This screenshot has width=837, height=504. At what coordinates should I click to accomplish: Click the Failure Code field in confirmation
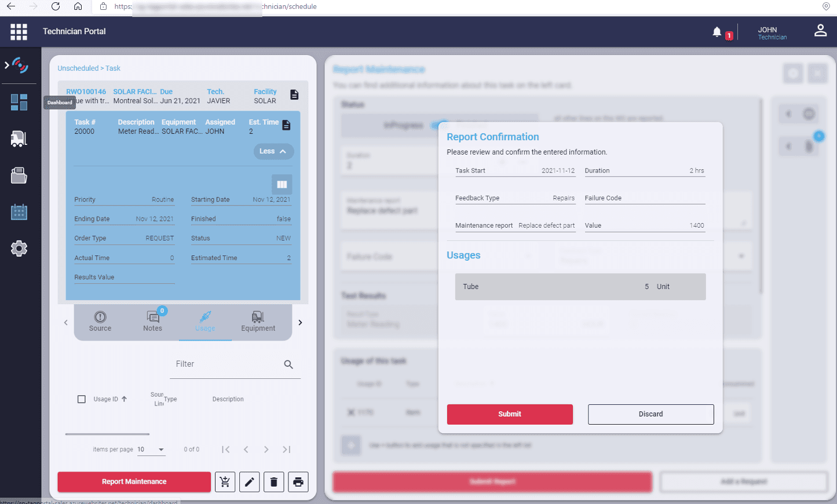(645, 198)
